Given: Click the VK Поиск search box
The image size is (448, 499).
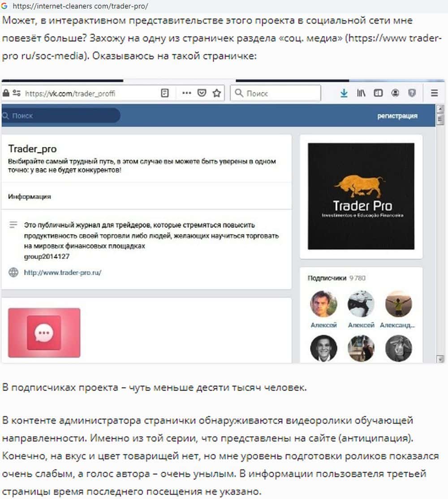Looking at the screenshot, I should click(x=60, y=116).
